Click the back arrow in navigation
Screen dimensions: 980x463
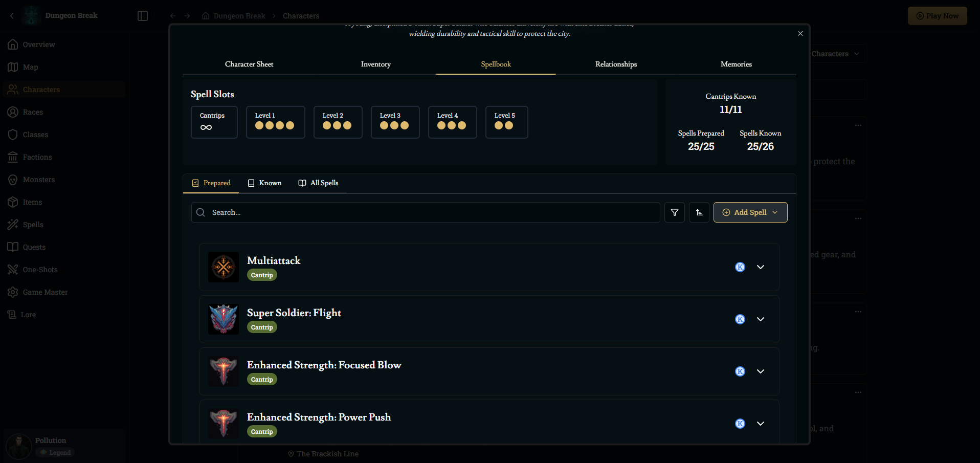[173, 16]
